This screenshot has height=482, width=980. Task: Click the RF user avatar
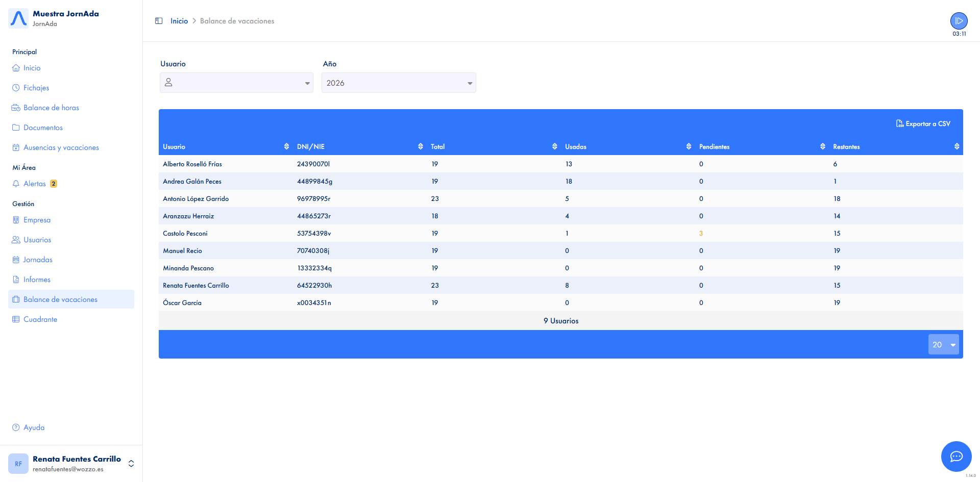point(18,464)
